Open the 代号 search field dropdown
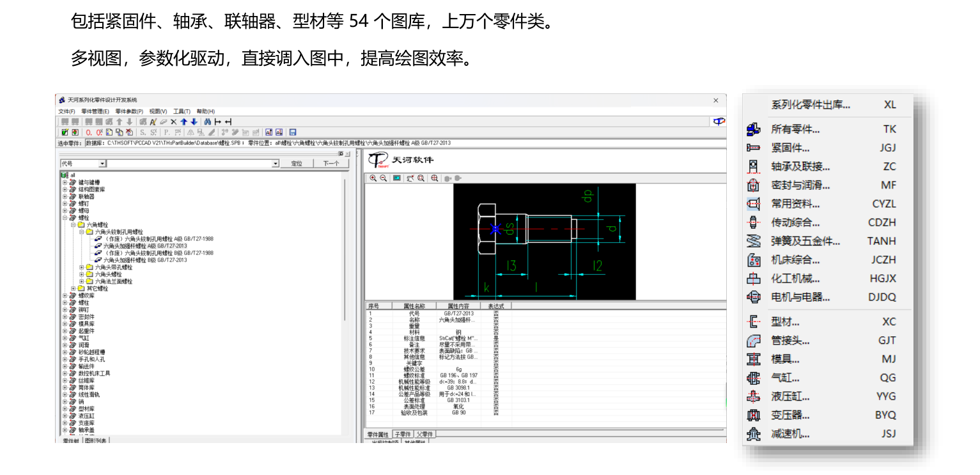Screen dimensions: 980x475 click(102, 164)
